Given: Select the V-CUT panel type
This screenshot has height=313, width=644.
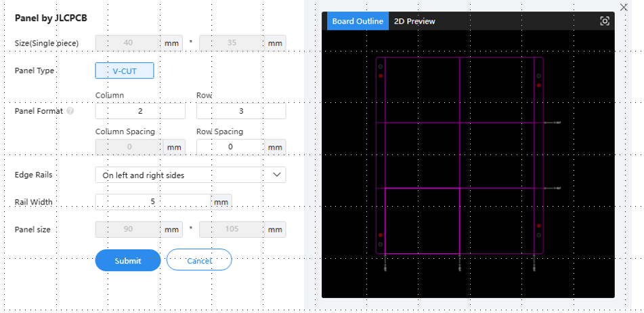Looking at the screenshot, I should click(x=125, y=70).
